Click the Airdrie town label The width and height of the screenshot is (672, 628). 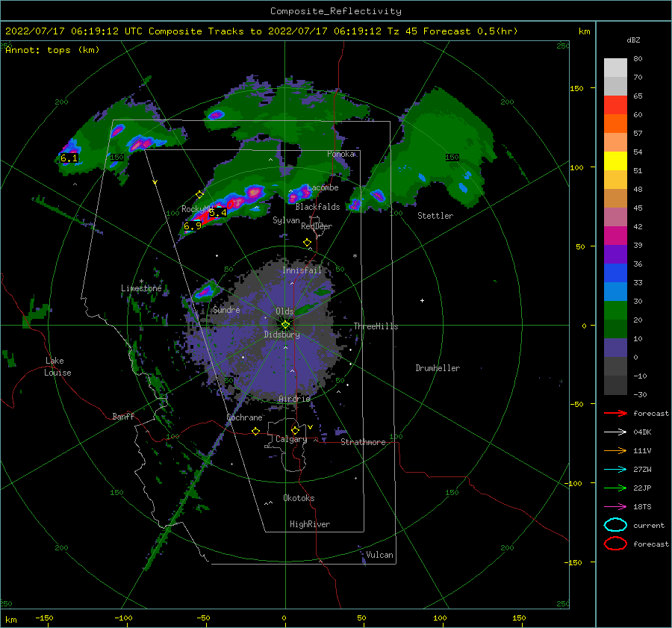[x=294, y=399]
